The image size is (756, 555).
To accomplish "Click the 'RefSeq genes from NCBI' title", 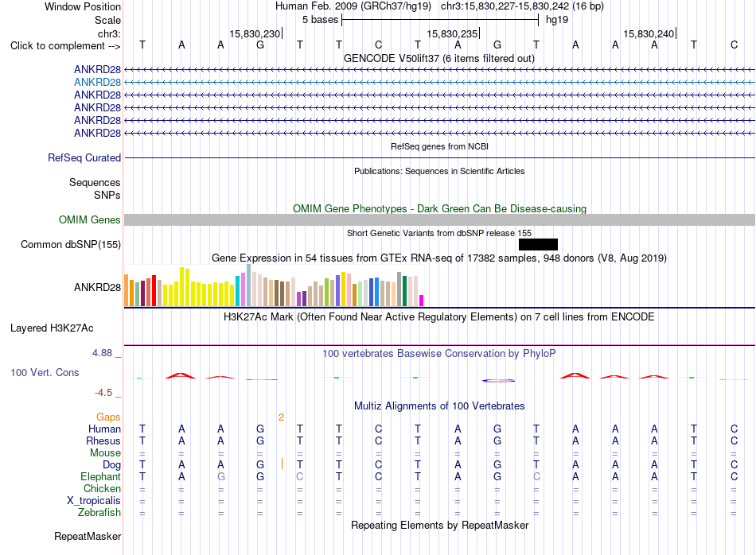I will [x=439, y=146].
